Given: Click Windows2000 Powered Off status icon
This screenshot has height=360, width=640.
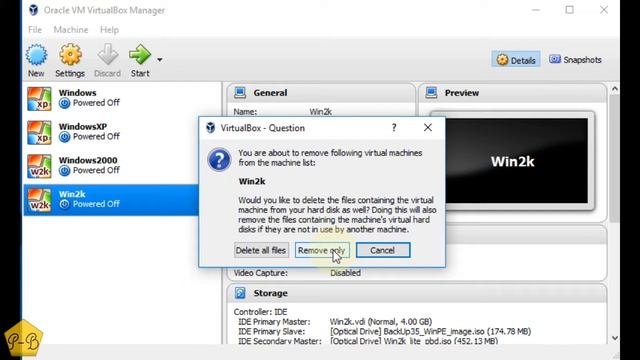Looking at the screenshot, I should [64, 171].
